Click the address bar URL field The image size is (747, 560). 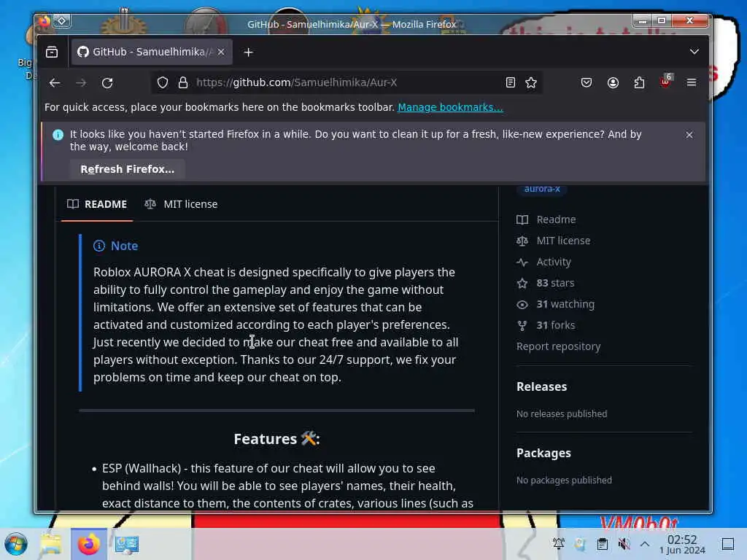point(348,82)
